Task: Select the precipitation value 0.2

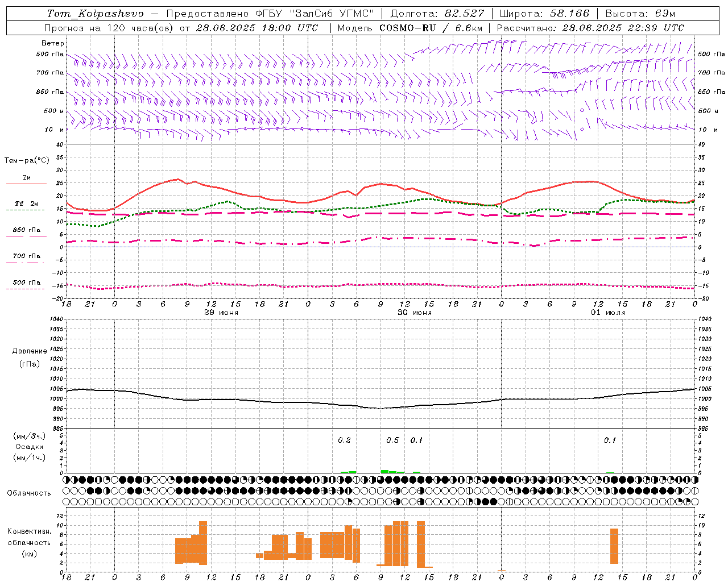Action: [x=344, y=440]
